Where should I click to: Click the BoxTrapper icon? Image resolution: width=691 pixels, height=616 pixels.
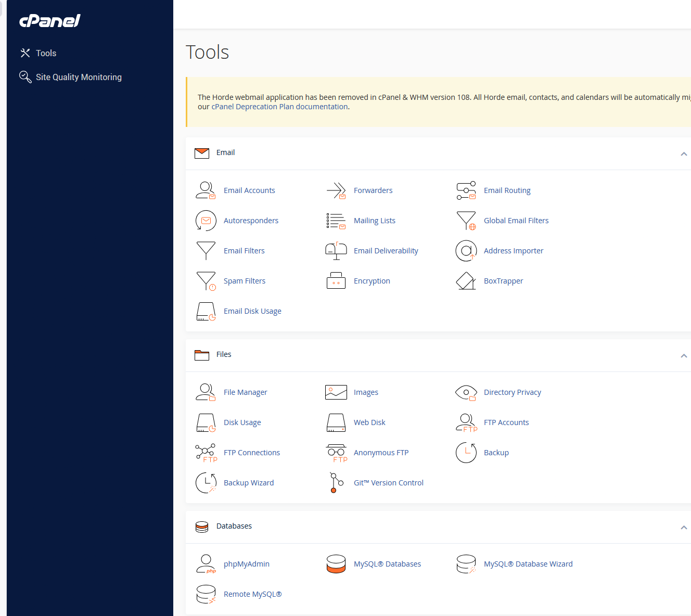tap(466, 281)
